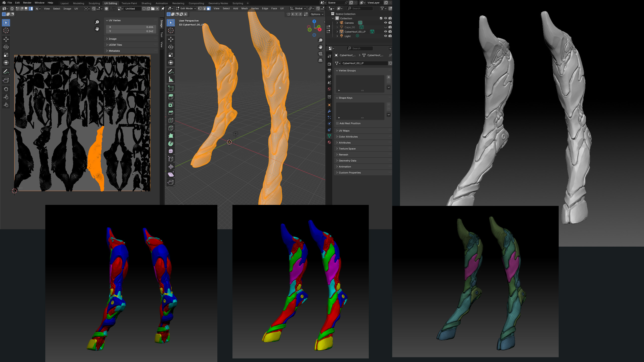Toggle Collection exclude-from-view-layer checkbox
This screenshot has height=362, width=644.
click(x=381, y=18)
